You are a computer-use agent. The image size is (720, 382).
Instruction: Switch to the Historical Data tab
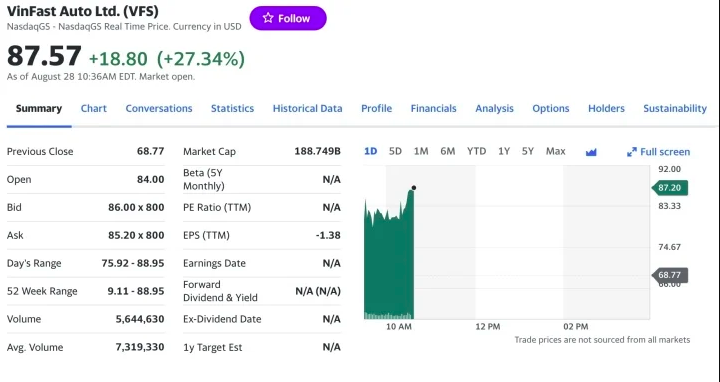tap(308, 108)
